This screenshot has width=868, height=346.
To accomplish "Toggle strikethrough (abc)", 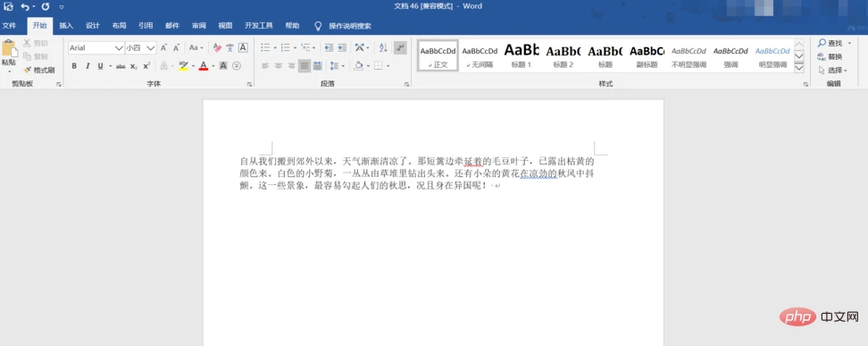I will click(x=121, y=66).
